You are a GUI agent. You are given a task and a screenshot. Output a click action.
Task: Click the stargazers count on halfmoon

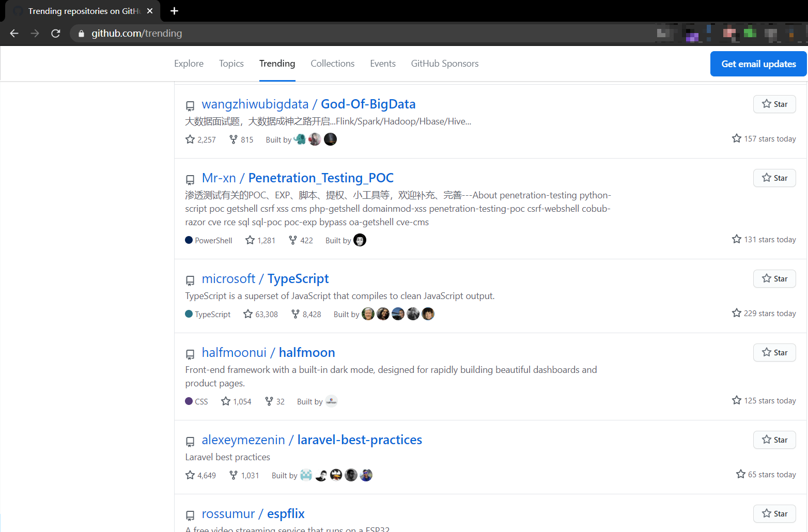point(236,401)
